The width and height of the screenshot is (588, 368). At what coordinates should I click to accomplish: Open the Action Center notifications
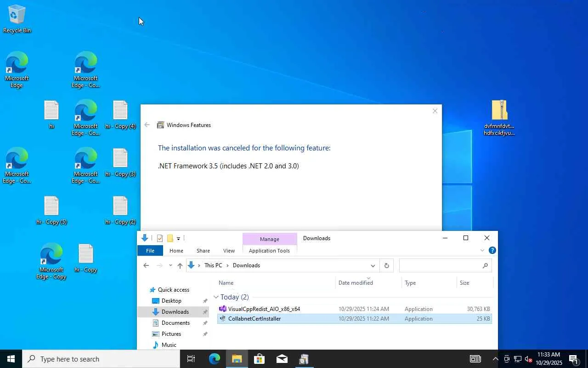click(574, 359)
